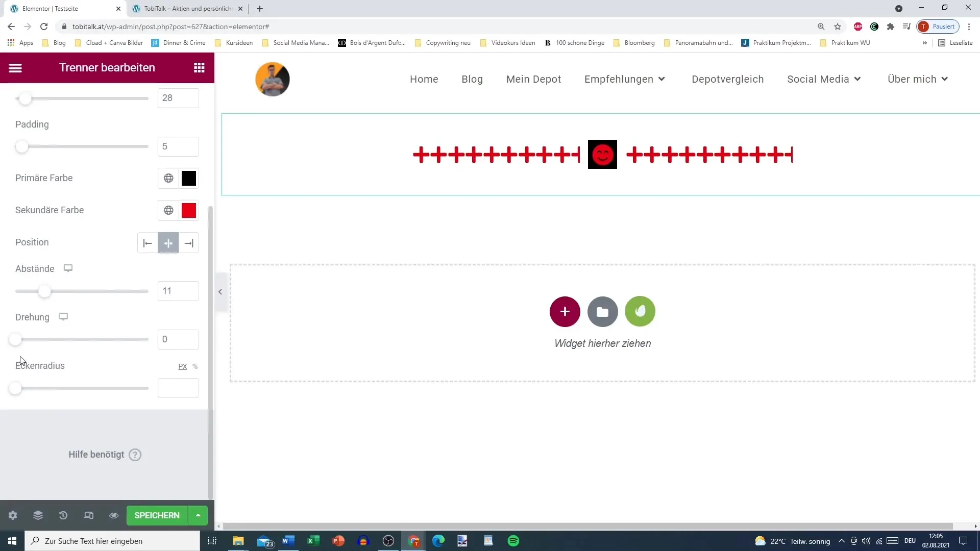Expand the save options arrow
The image size is (980, 551).
198,515
